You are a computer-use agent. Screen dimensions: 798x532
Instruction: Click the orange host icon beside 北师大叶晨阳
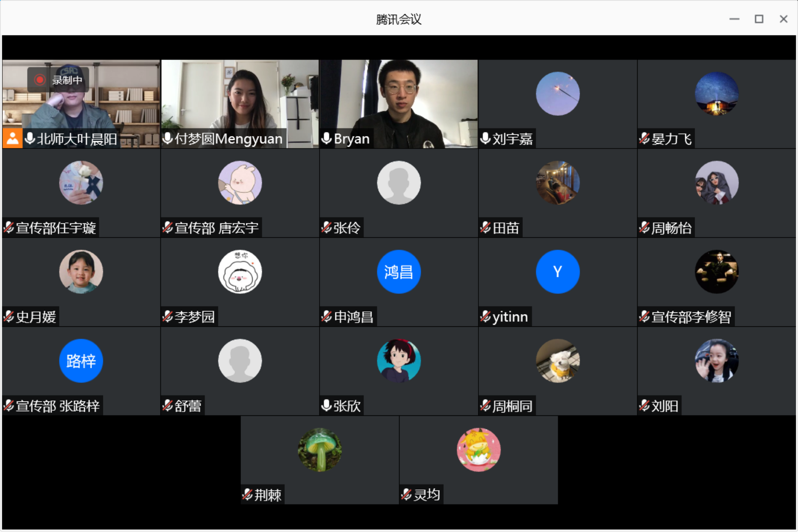tap(12, 138)
